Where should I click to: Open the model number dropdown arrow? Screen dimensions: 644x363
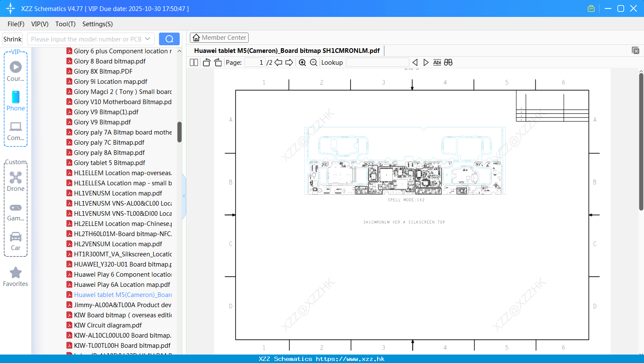148,39
